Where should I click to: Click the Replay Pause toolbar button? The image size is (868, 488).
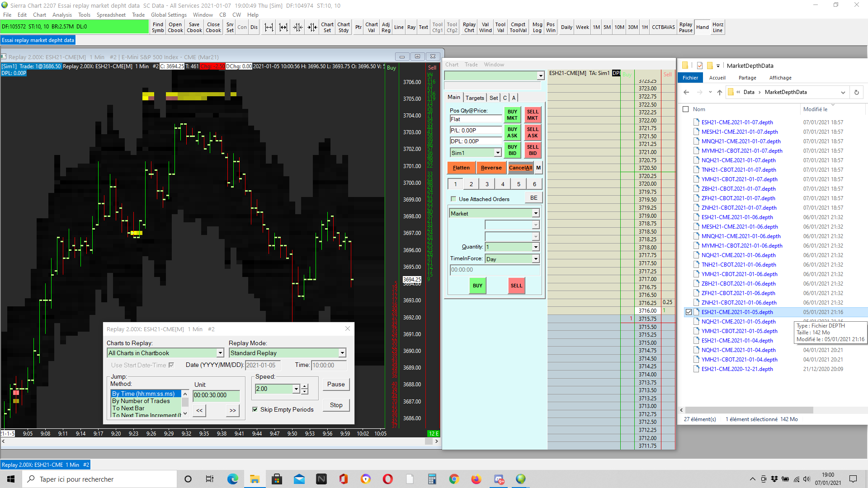[685, 27]
